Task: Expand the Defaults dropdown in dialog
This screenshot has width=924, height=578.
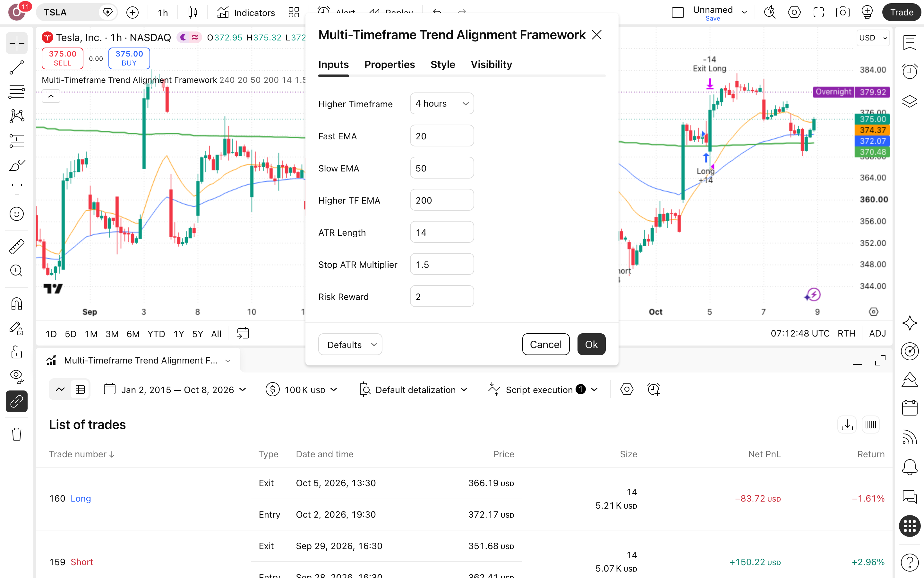Action: [350, 345]
